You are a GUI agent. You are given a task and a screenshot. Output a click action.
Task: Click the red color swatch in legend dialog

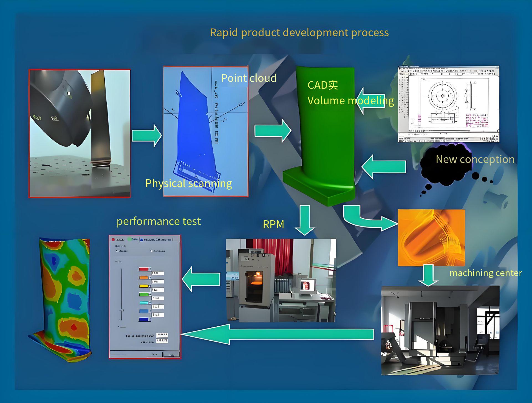144,269
